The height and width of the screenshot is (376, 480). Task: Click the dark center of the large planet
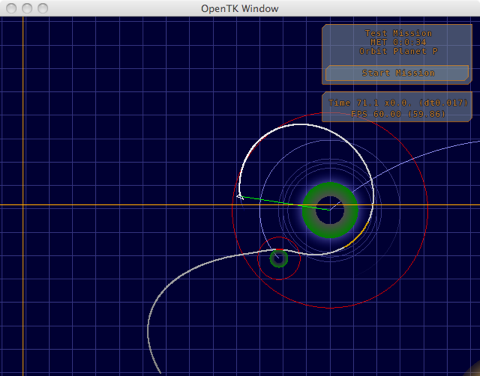(x=330, y=210)
